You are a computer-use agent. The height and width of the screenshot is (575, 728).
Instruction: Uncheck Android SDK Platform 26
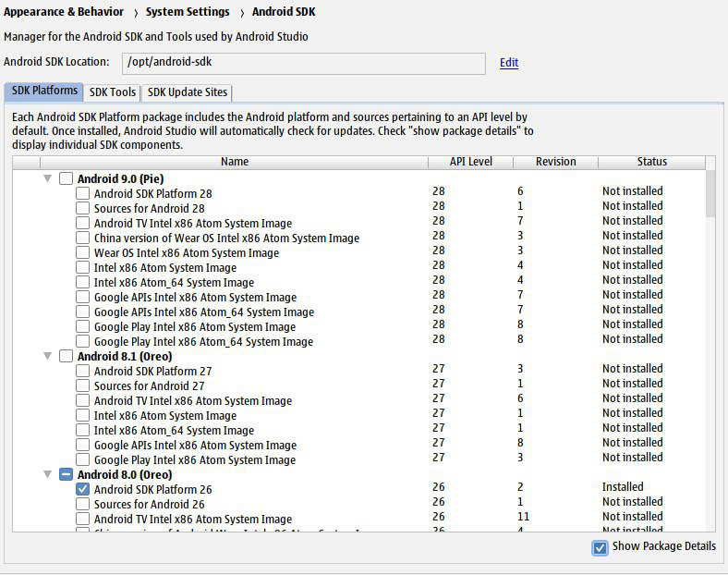click(82, 489)
